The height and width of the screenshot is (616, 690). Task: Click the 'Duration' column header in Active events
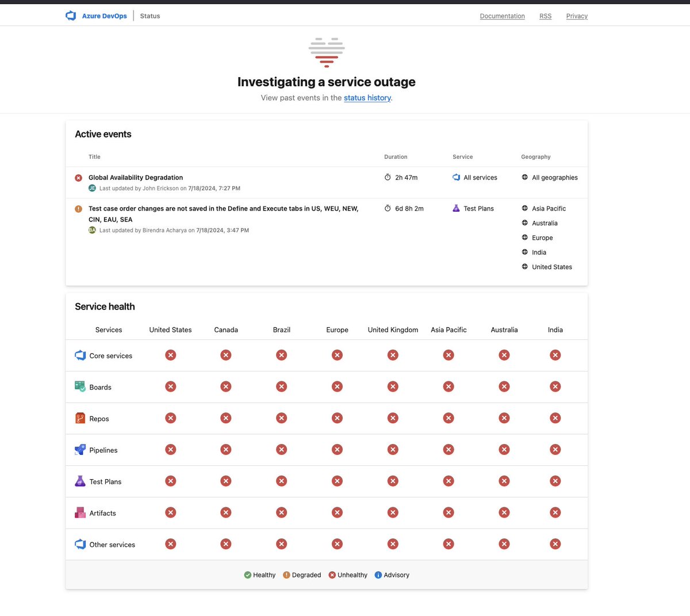tap(396, 156)
